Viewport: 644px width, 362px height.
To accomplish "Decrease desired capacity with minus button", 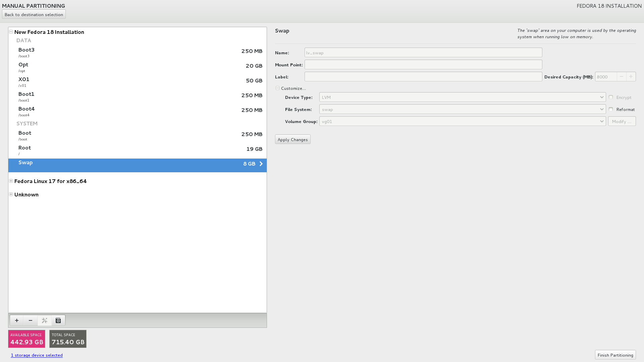I will (x=622, y=77).
